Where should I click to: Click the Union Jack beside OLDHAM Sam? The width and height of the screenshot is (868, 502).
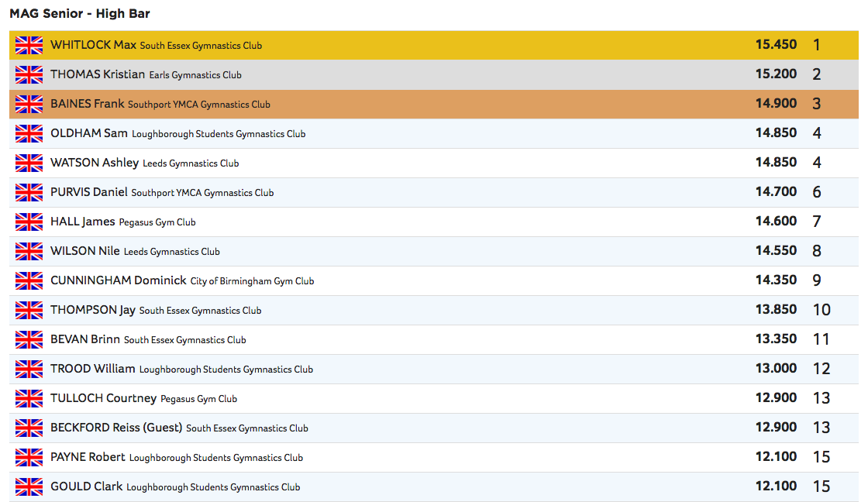point(29,133)
